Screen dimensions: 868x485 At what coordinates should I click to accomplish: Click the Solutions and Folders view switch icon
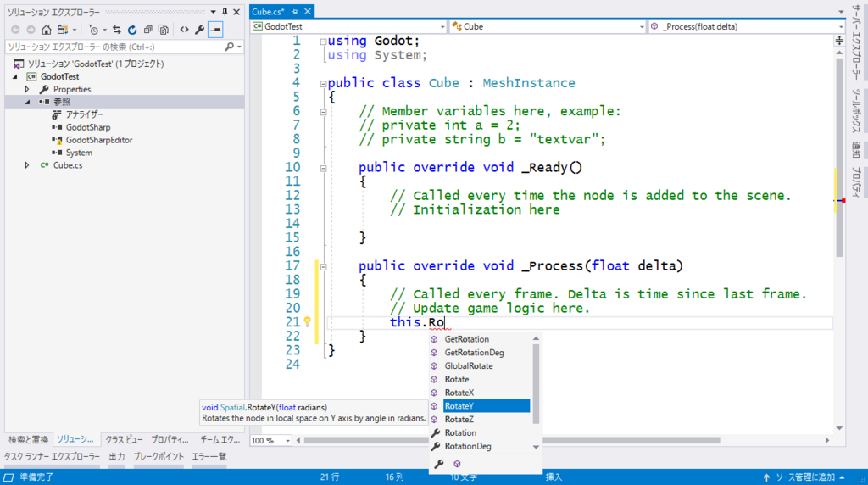[x=63, y=30]
